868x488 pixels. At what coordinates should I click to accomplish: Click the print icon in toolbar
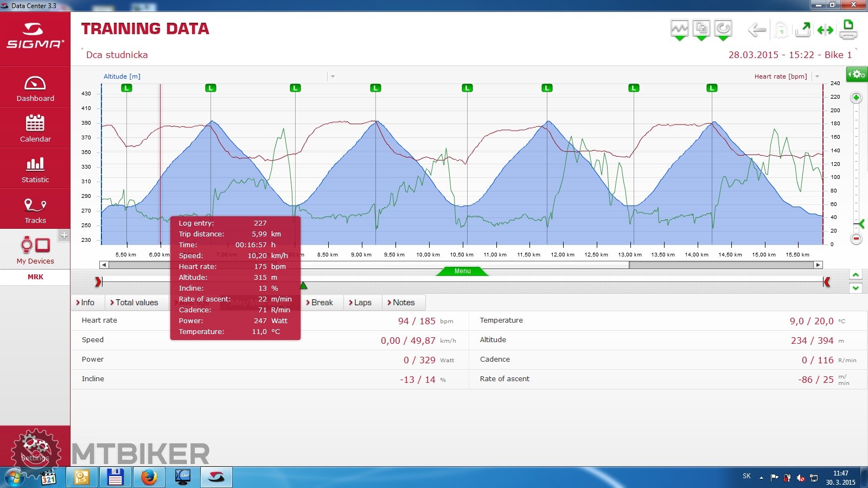pos(848,30)
